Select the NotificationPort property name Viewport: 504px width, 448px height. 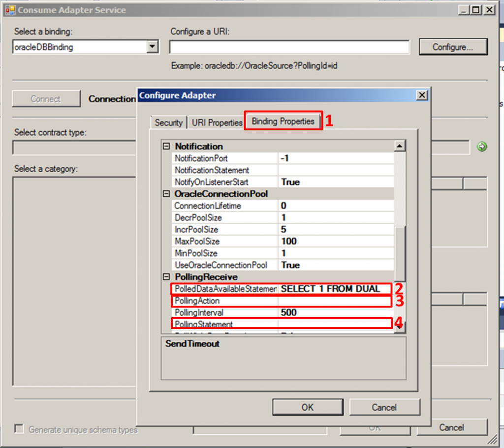pyautogui.click(x=201, y=158)
